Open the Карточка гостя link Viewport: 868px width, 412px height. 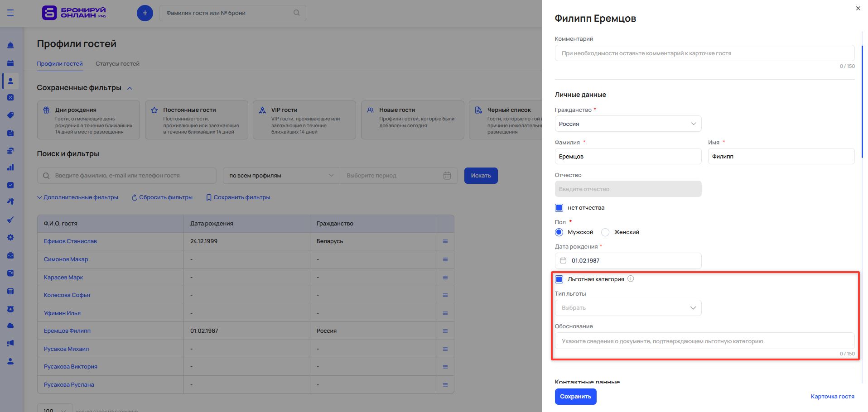coord(832,397)
